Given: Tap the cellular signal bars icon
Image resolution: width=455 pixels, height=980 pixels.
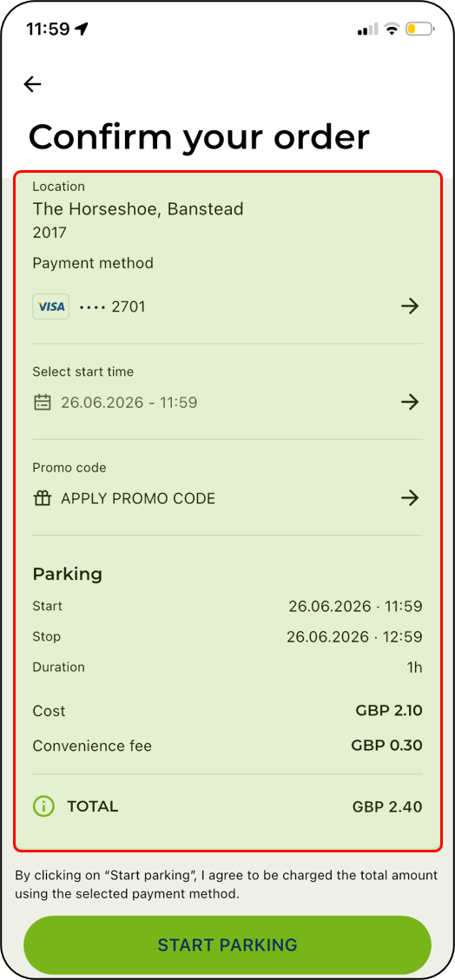Looking at the screenshot, I should pos(367,30).
